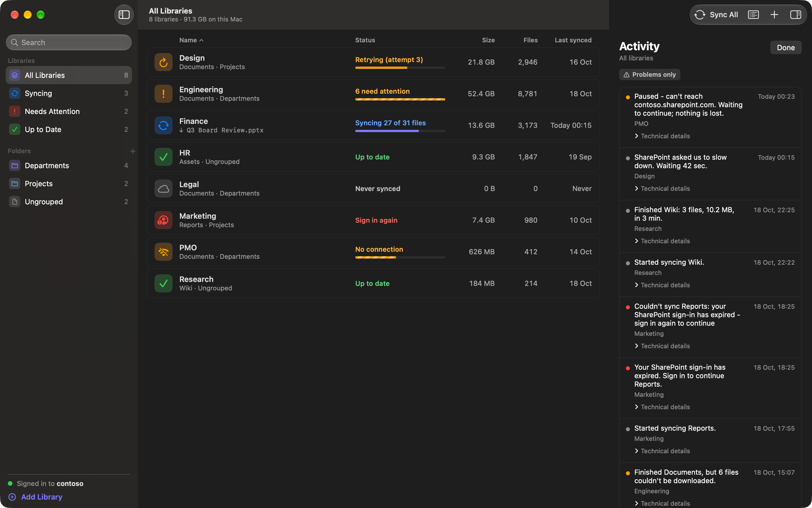Expand Technical details for PMO paused entry
Image resolution: width=812 pixels, height=508 pixels.
[662, 136]
